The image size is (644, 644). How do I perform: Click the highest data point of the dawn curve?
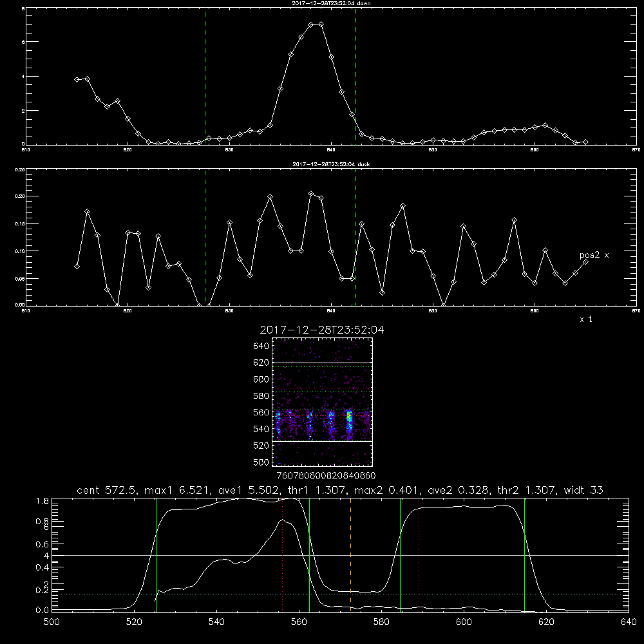(321, 24)
